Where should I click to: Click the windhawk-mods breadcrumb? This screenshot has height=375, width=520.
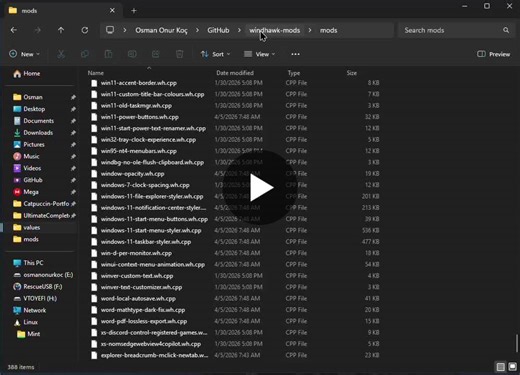coord(275,30)
